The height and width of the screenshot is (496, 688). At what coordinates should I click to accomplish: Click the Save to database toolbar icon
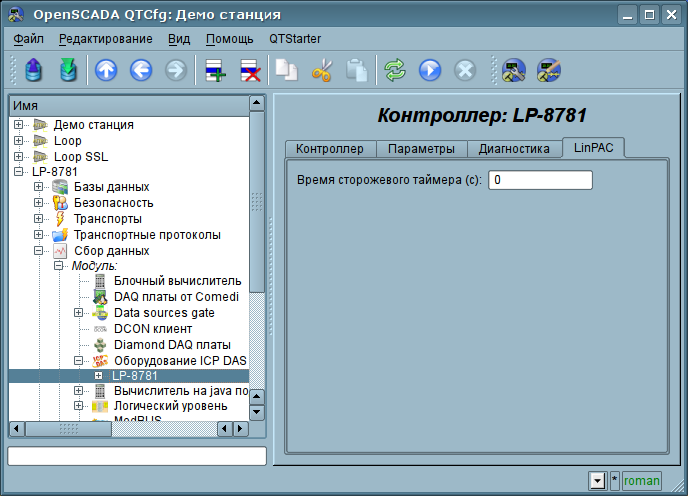(x=68, y=70)
